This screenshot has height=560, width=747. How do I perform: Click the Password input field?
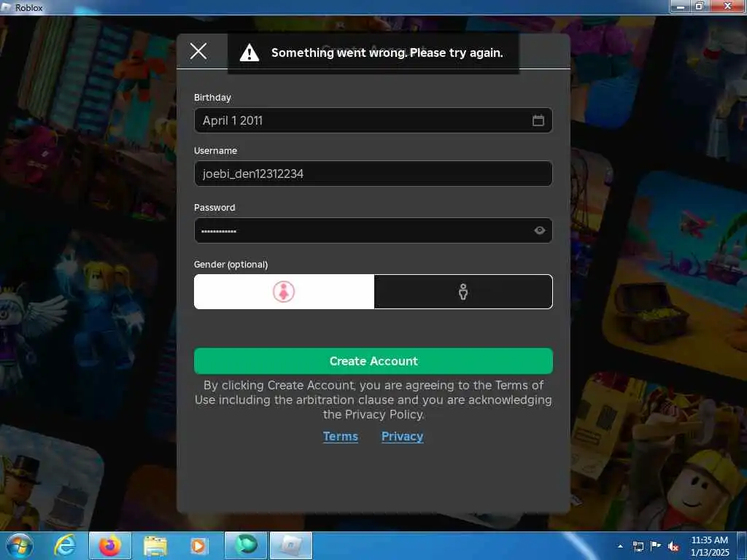[x=373, y=230]
